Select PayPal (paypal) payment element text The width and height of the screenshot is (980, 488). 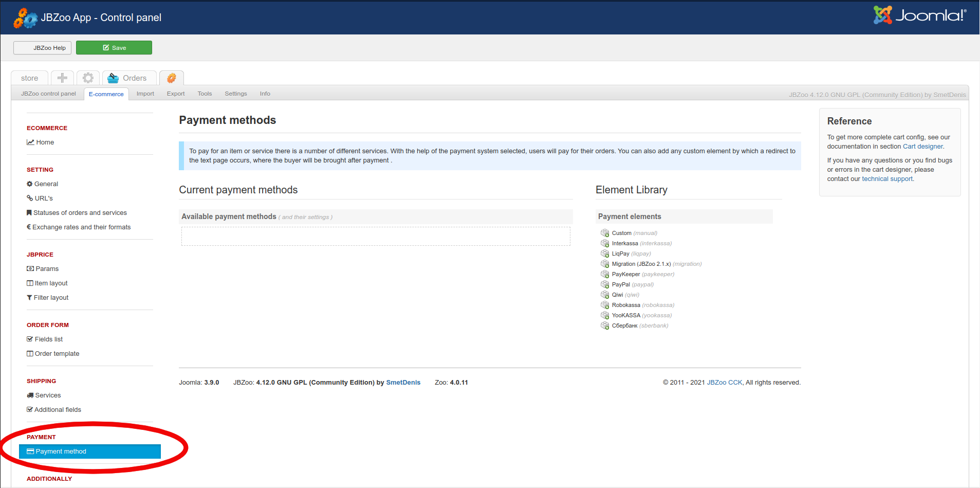click(x=633, y=284)
